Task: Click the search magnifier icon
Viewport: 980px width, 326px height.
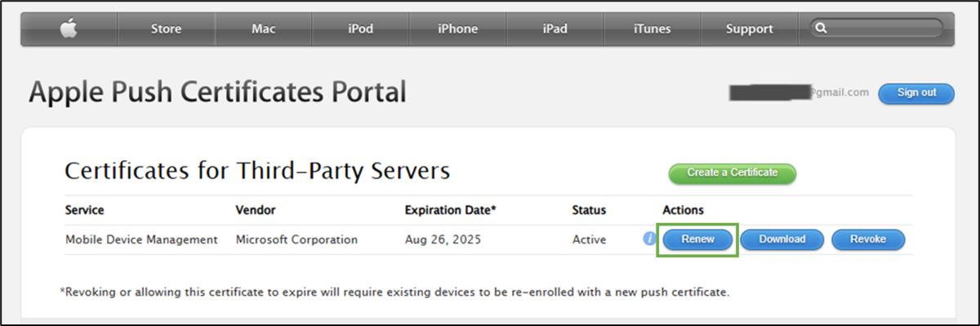Action: click(822, 28)
